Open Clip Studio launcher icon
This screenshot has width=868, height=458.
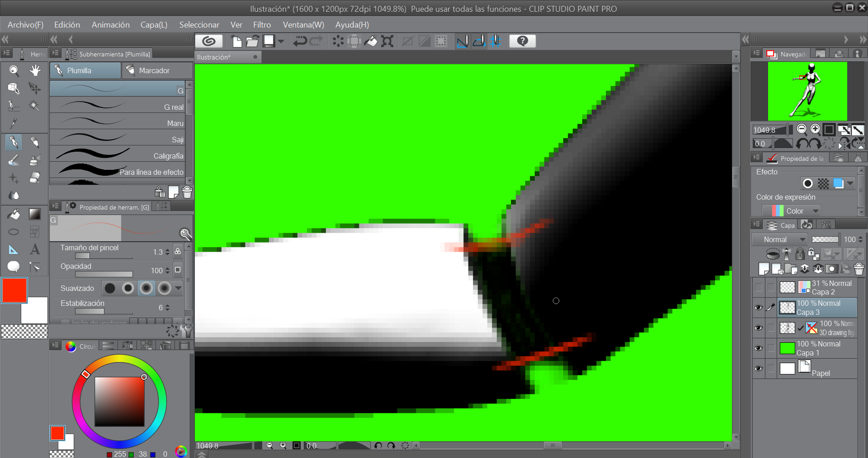(209, 41)
